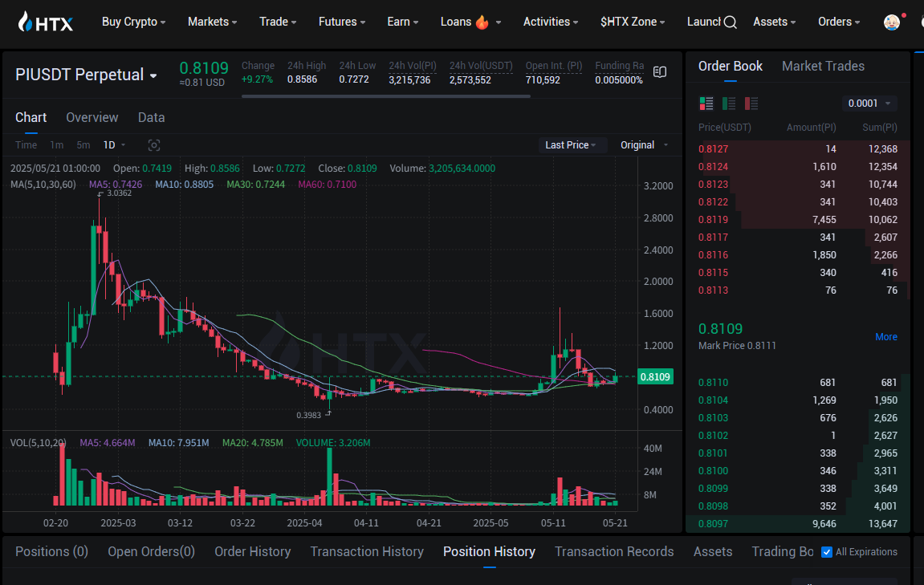
Task: Open the Futures menu
Action: [342, 22]
